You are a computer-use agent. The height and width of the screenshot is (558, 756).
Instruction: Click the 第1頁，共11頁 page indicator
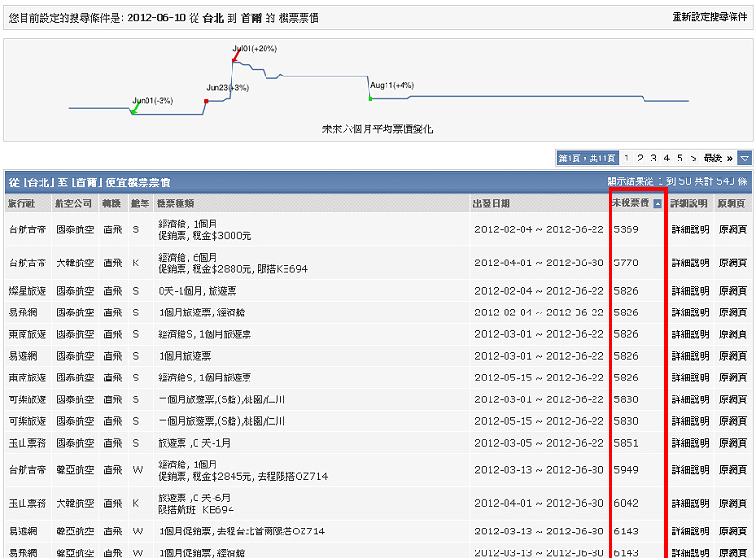[x=587, y=158]
